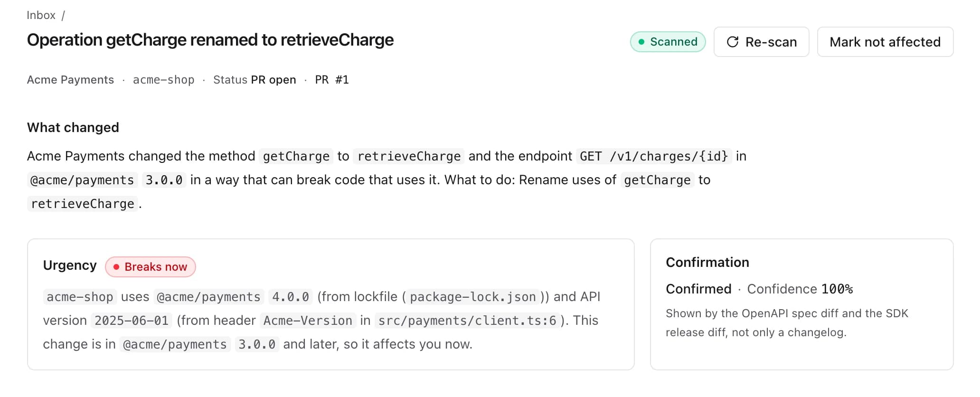The width and height of the screenshot is (980, 397).
Task: Click the Confirmed status text
Action: [698, 289]
